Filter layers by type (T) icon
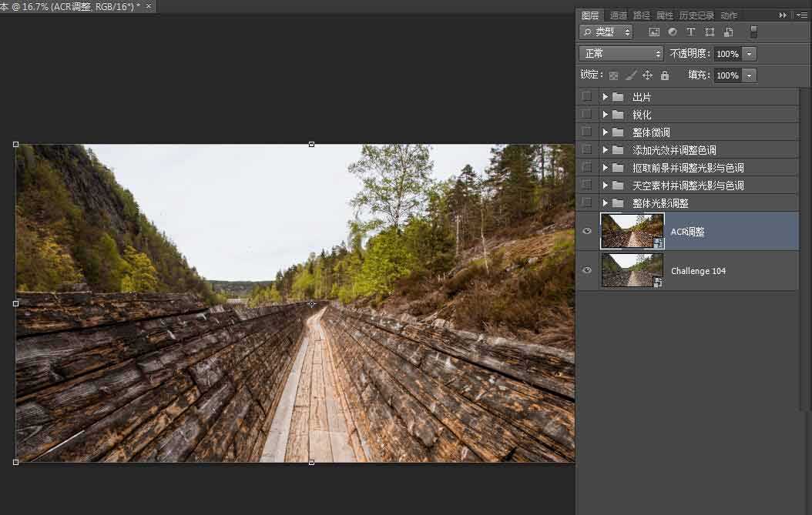Screen dimensions: 812x515 coord(691,32)
